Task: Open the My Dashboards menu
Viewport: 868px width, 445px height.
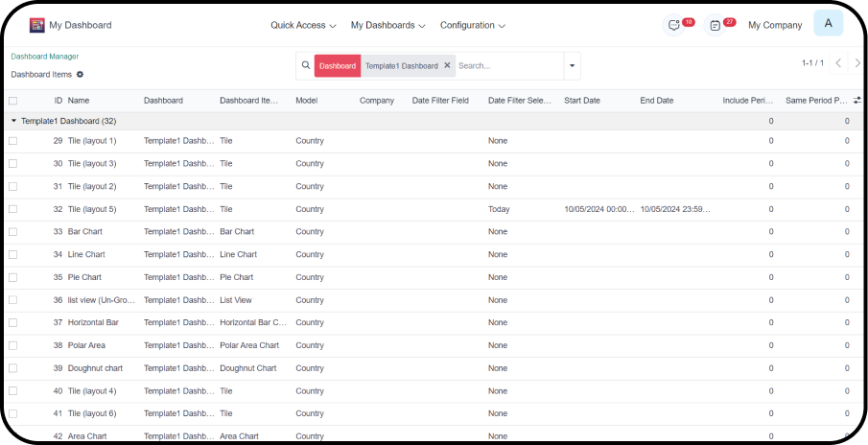Action: tap(387, 25)
